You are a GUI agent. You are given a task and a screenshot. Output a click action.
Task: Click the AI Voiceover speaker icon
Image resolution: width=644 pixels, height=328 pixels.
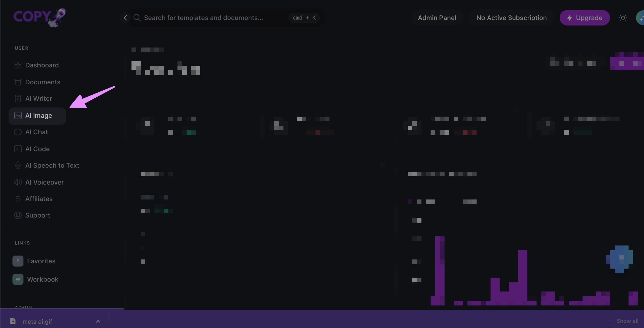click(18, 182)
